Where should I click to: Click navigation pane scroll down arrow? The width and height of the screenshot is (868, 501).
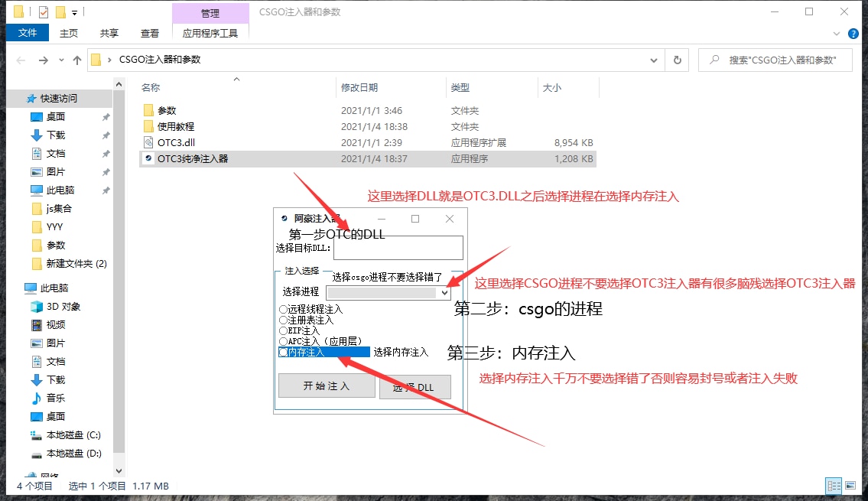click(119, 471)
